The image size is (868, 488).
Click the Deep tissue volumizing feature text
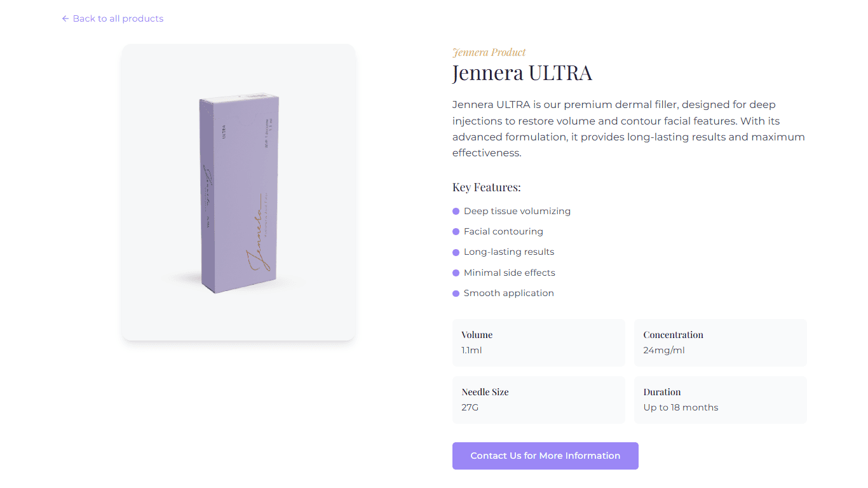click(x=517, y=211)
